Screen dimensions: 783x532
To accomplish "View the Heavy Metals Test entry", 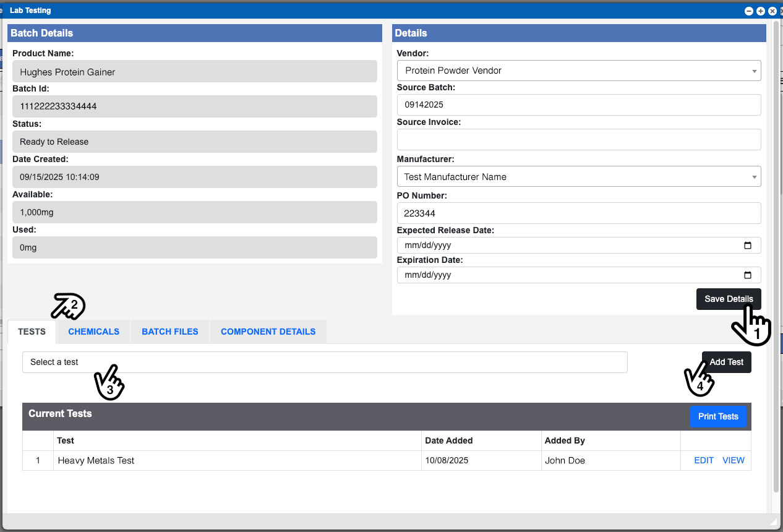I will (x=733, y=460).
